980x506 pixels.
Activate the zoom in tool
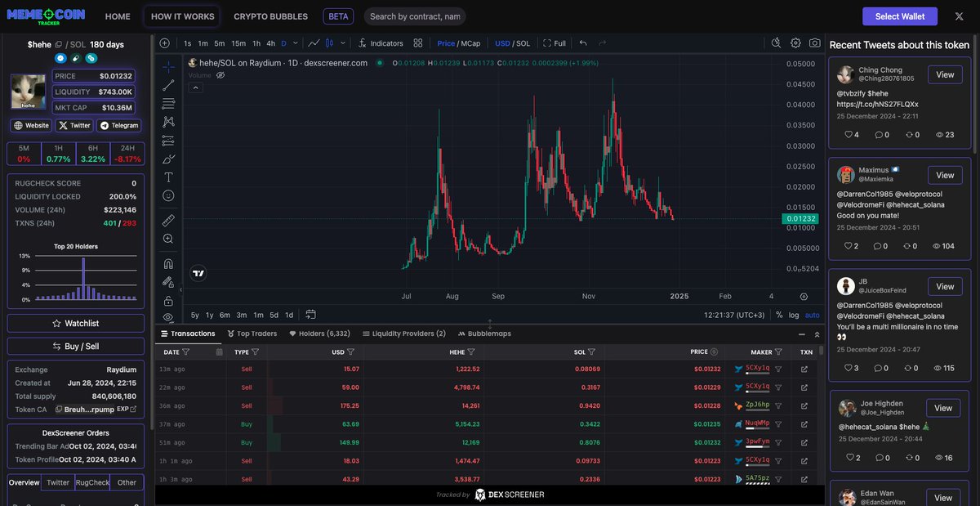pyautogui.click(x=168, y=239)
